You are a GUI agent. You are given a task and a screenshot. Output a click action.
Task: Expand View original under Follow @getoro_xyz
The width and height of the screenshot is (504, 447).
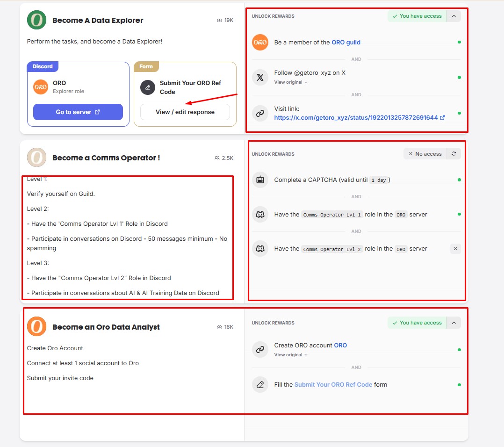point(291,82)
